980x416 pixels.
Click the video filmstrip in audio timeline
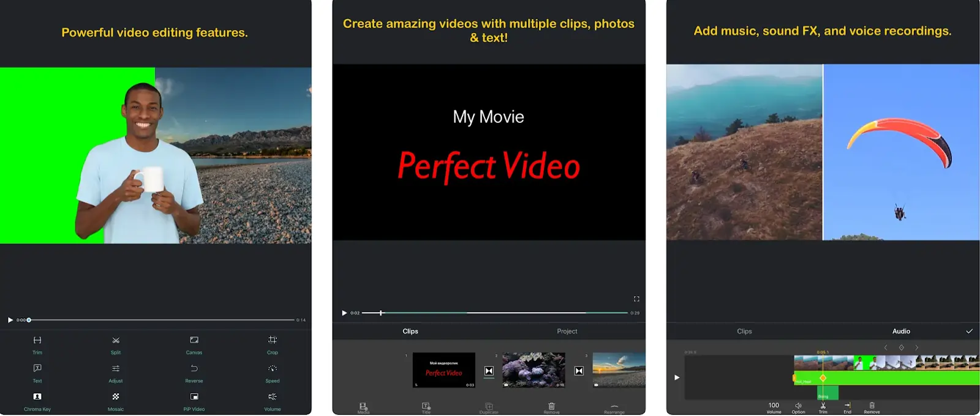887,363
